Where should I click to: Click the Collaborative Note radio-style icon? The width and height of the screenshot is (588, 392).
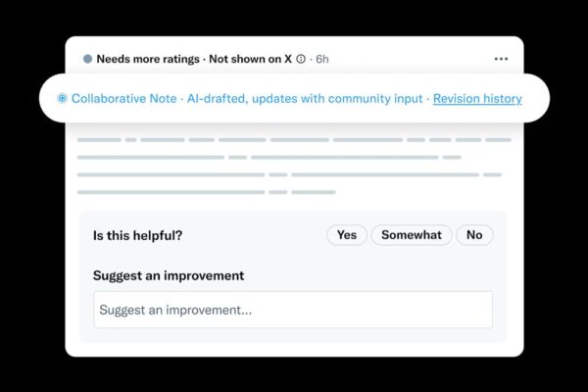pyautogui.click(x=62, y=99)
